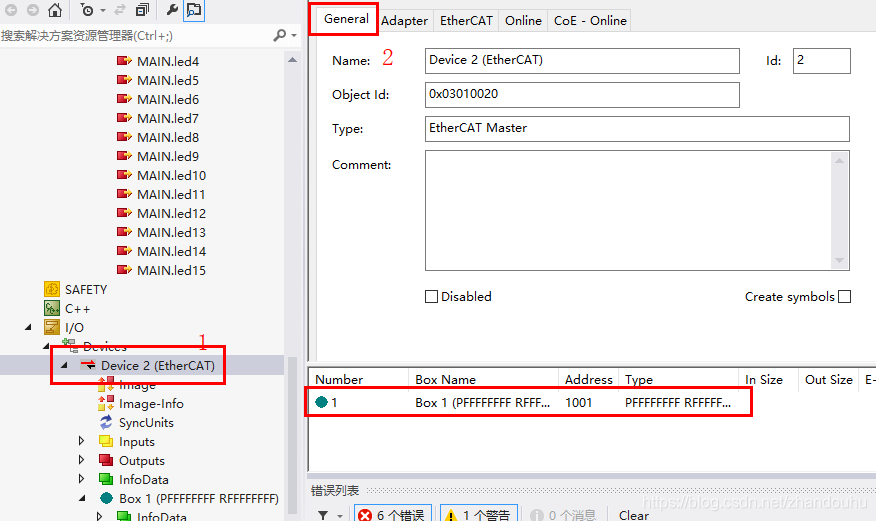The width and height of the screenshot is (876, 521).
Task: Click the Back navigation arrow icon
Action: [x=11, y=10]
